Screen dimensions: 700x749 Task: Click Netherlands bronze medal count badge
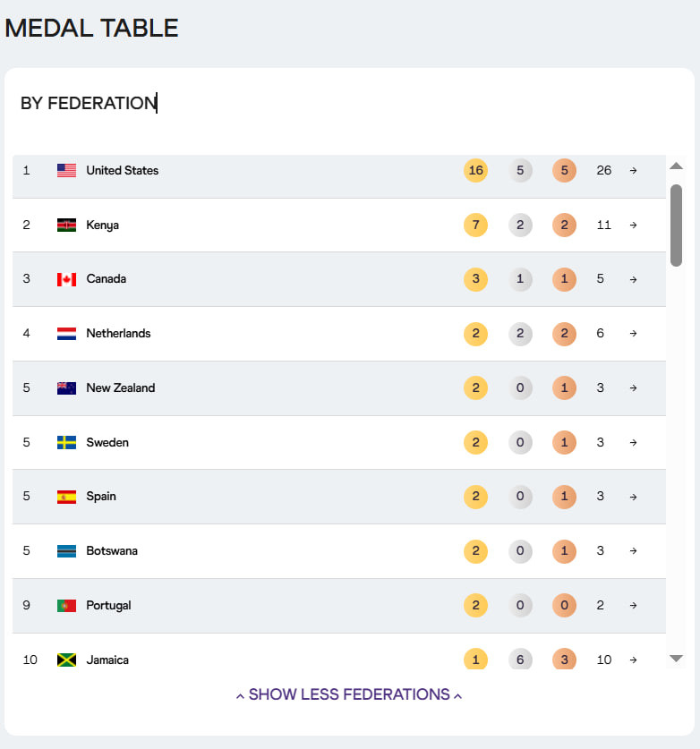coord(564,334)
